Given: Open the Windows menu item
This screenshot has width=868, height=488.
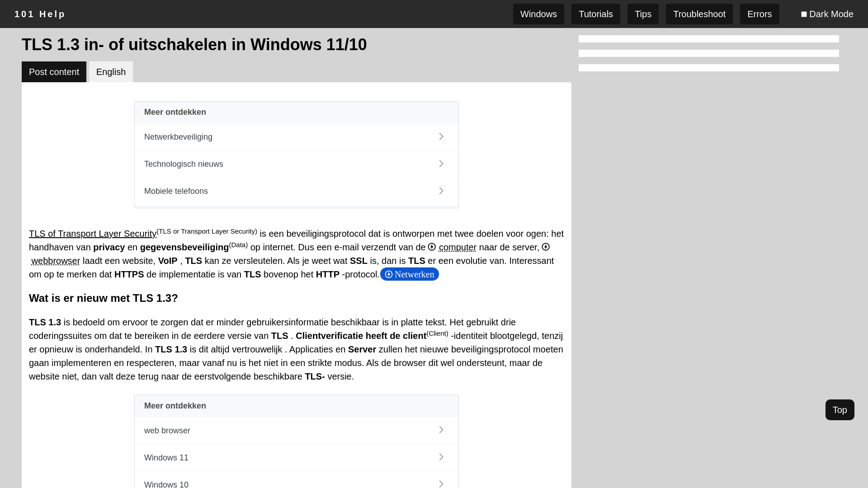Looking at the screenshot, I should [538, 14].
